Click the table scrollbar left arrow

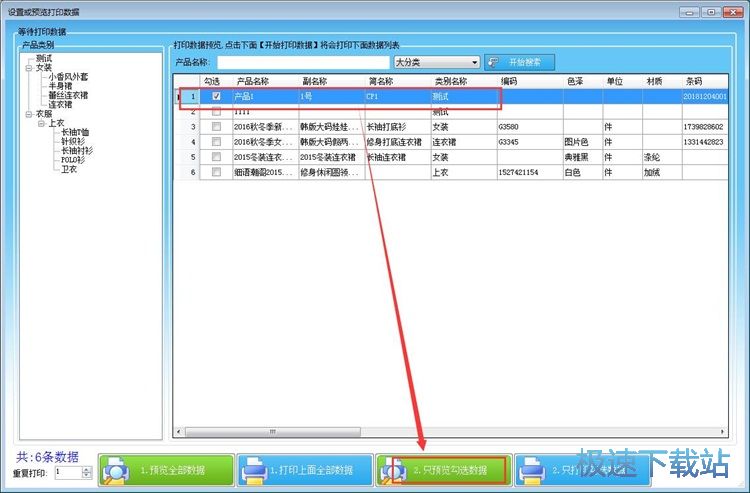pos(179,432)
